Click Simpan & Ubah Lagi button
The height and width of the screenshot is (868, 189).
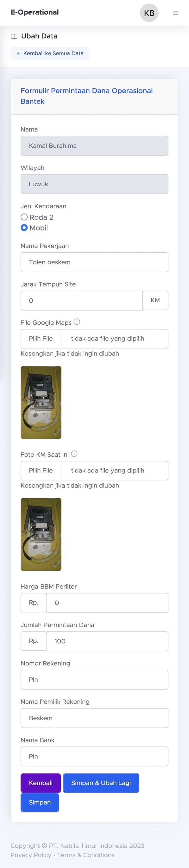pos(101,783)
